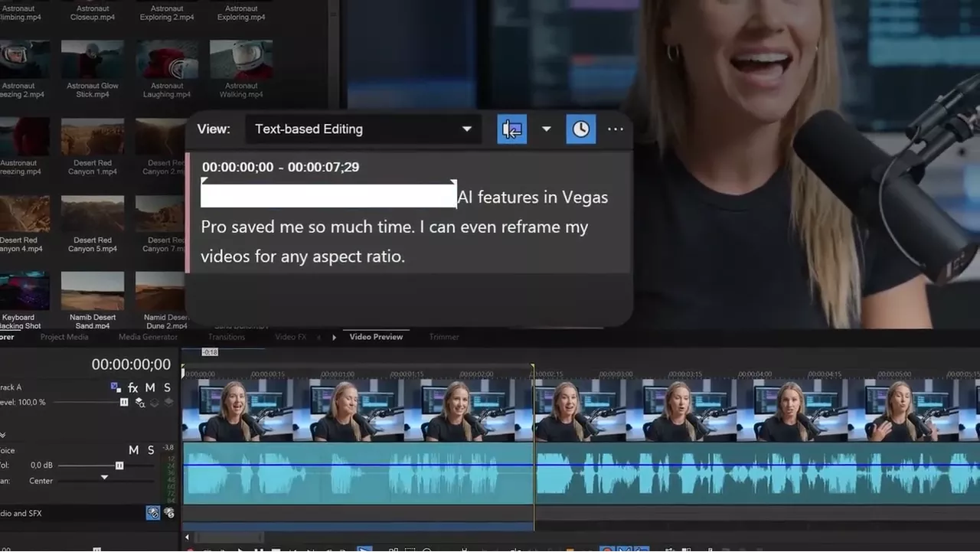Select the Namib Desert Sand.mp4 thumbnail
The height and width of the screenshot is (552, 980).
93,291
